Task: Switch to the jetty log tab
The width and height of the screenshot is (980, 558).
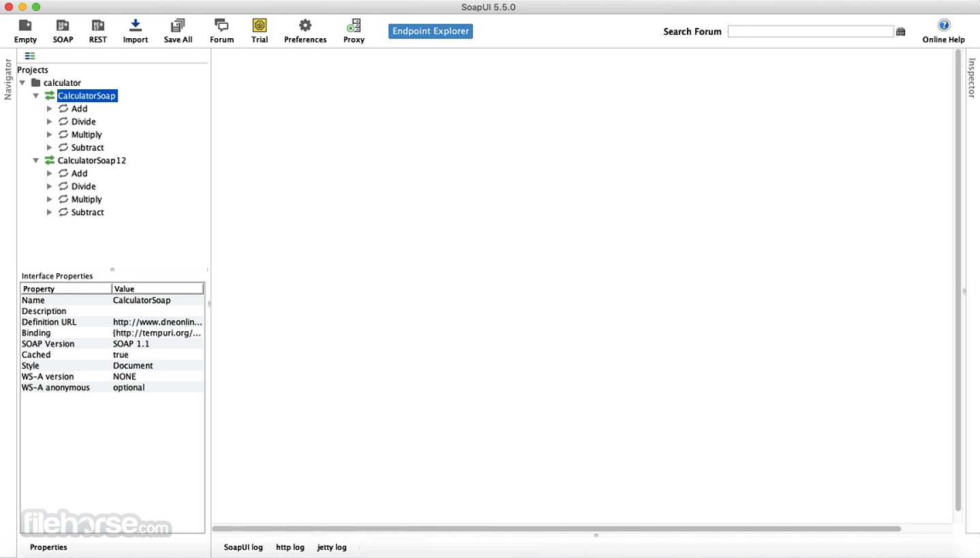Action: pos(332,547)
